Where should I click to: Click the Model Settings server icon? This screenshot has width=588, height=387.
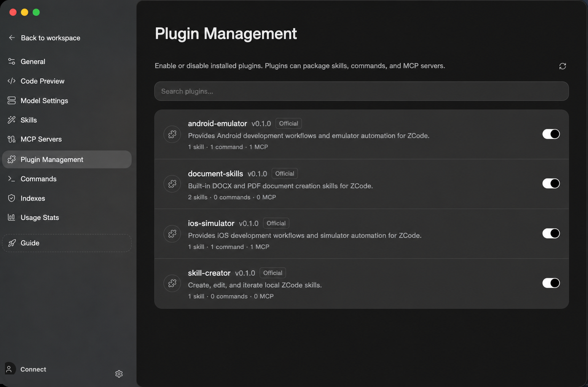(12, 100)
